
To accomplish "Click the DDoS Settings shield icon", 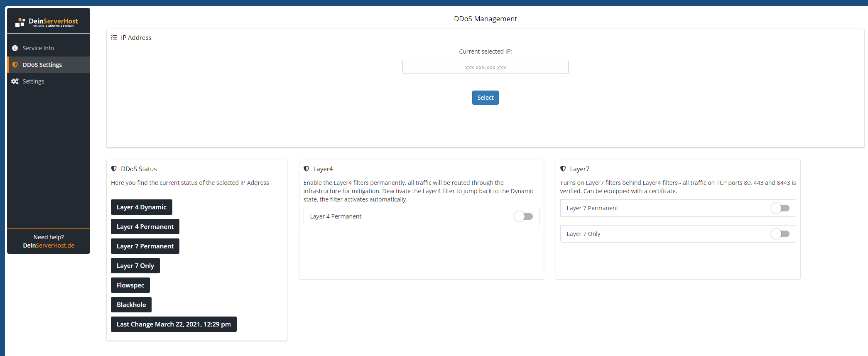I will 15,65.
